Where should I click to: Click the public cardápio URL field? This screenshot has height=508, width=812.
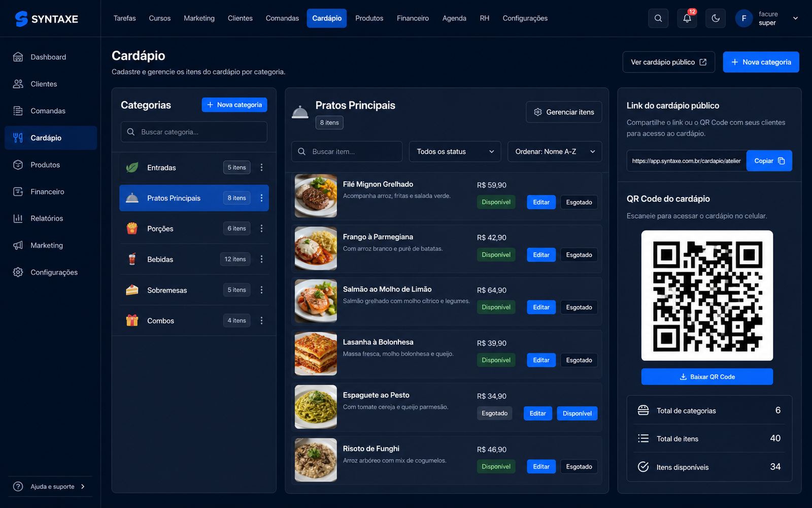pos(686,161)
